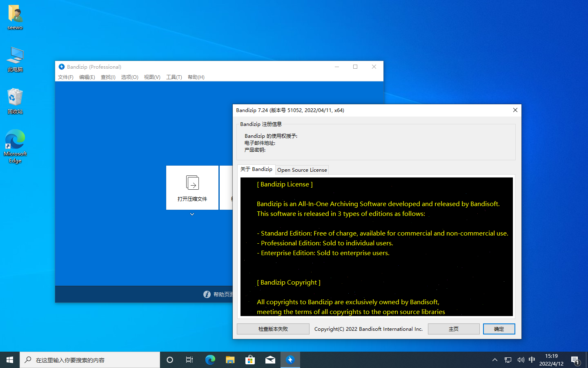The height and width of the screenshot is (368, 588).
Task: Open the 帮助(H) menu
Action: pos(196,77)
